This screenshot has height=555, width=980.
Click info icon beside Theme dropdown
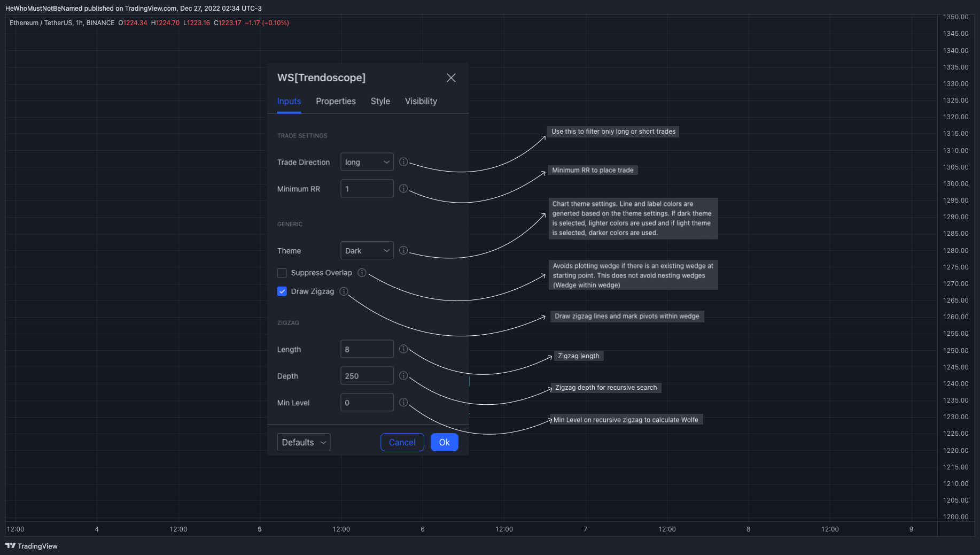(403, 250)
